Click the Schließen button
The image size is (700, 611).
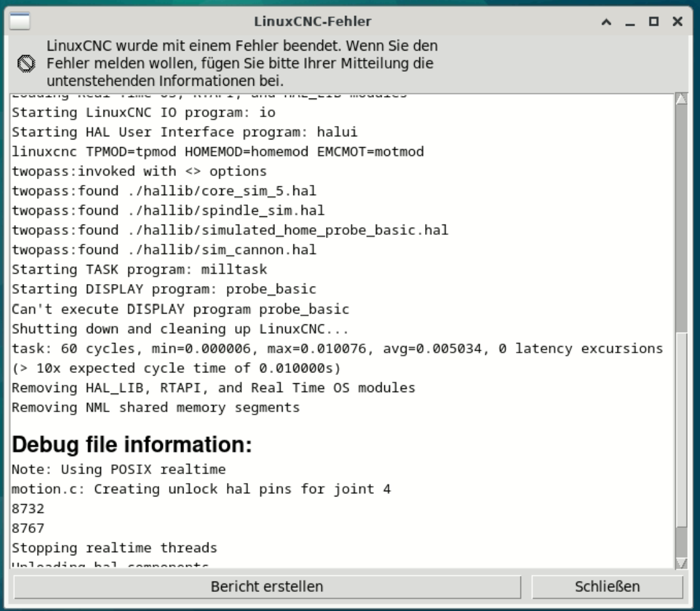[607, 587]
